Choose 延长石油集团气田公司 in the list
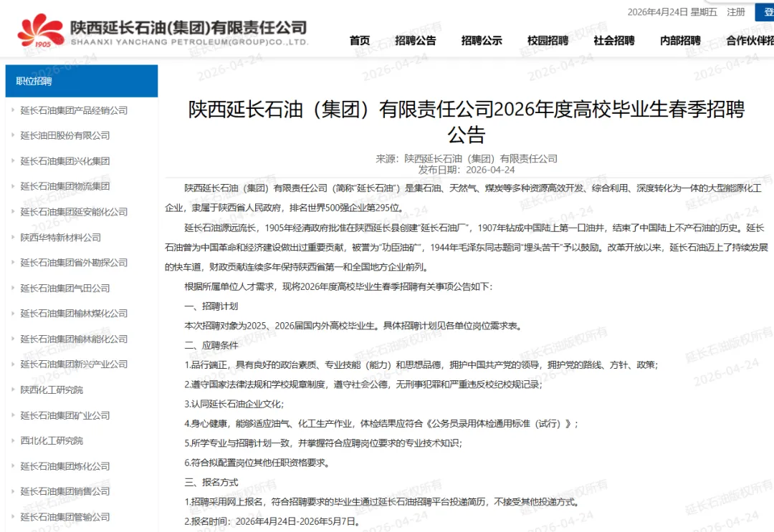This screenshot has width=774, height=532. point(64,289)
